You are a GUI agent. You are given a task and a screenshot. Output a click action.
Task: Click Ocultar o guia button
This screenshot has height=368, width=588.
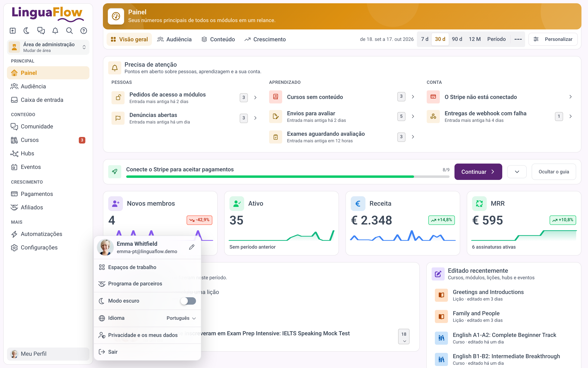tap(554, 172)
